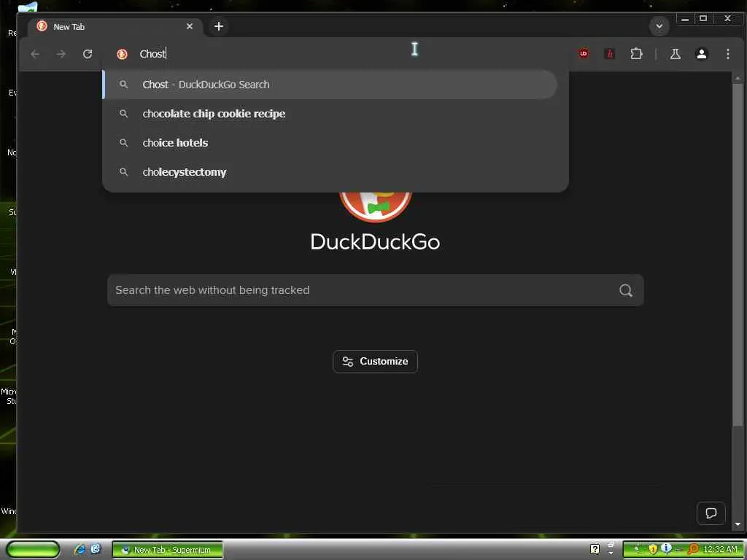747x560 pixels.
Task: Open the uBlock Origin extension
Action: point(584,54)
